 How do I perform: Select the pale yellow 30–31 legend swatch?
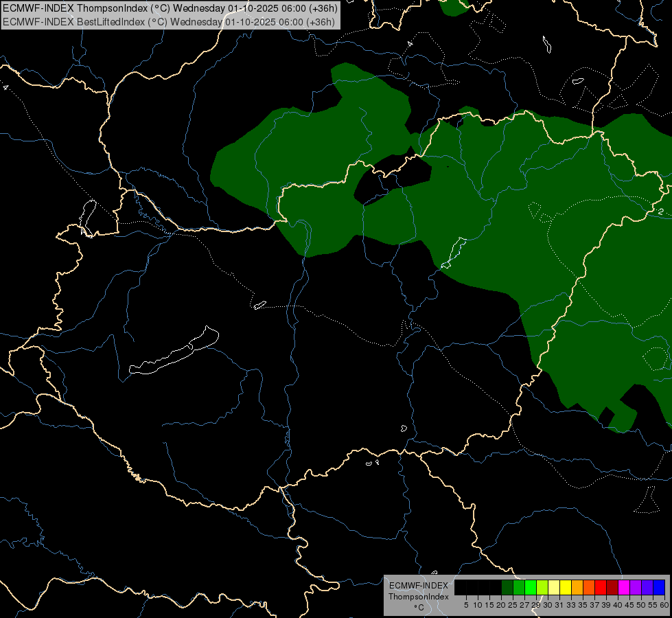(554, 587)
